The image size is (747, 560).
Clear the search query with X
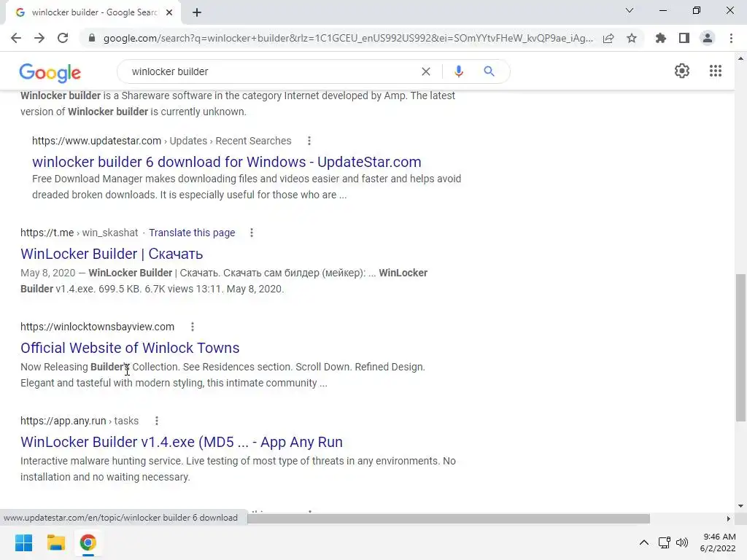tap(426, 71)
